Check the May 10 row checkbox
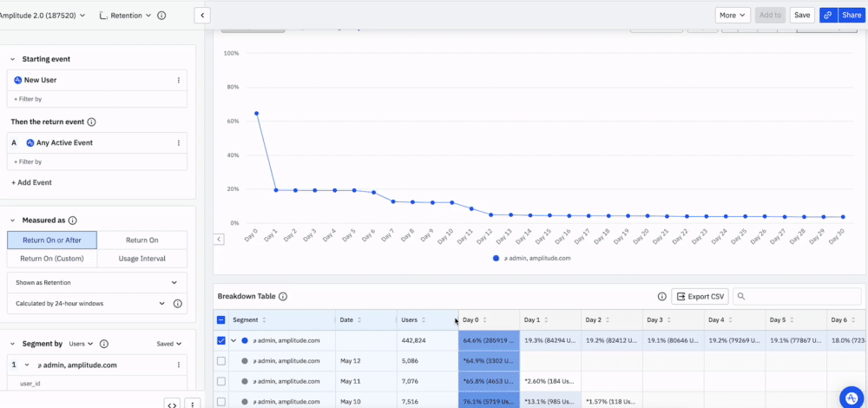The image size is (868, 408). [220, 402]
